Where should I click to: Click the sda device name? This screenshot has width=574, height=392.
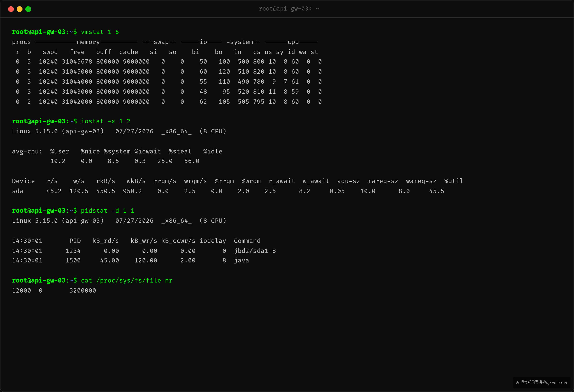17,191
